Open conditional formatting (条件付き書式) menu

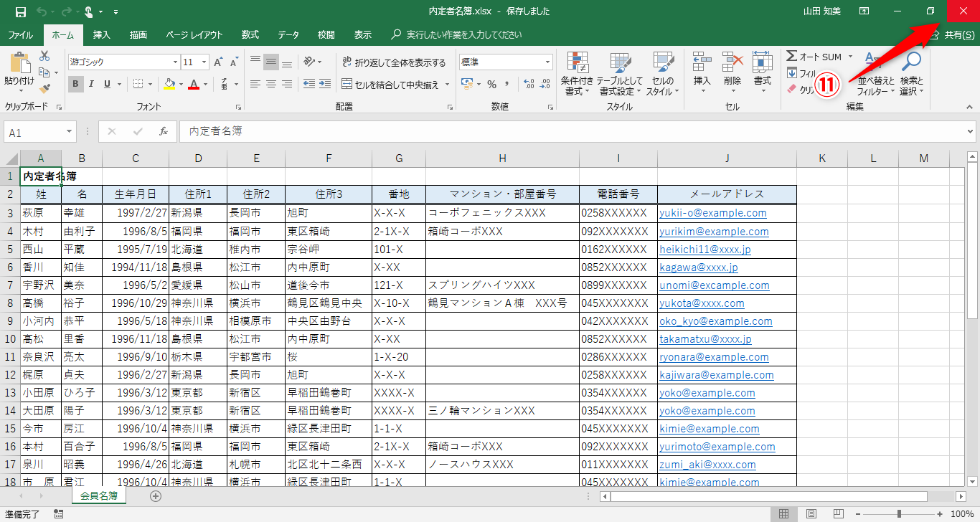coord(577,74)
